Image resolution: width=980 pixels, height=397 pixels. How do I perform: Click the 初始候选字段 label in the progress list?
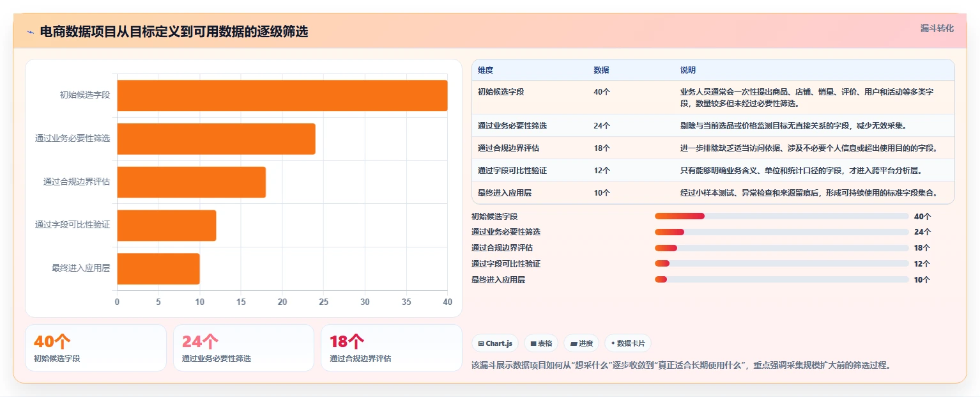coord(494,216)
